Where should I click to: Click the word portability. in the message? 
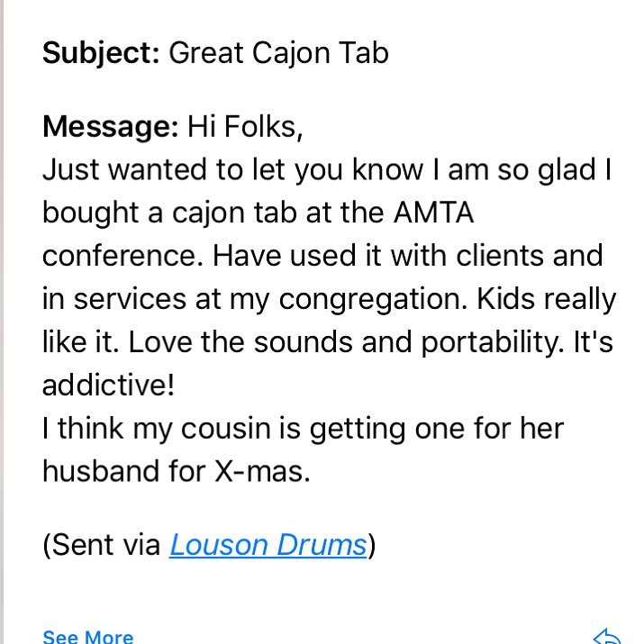493,343
